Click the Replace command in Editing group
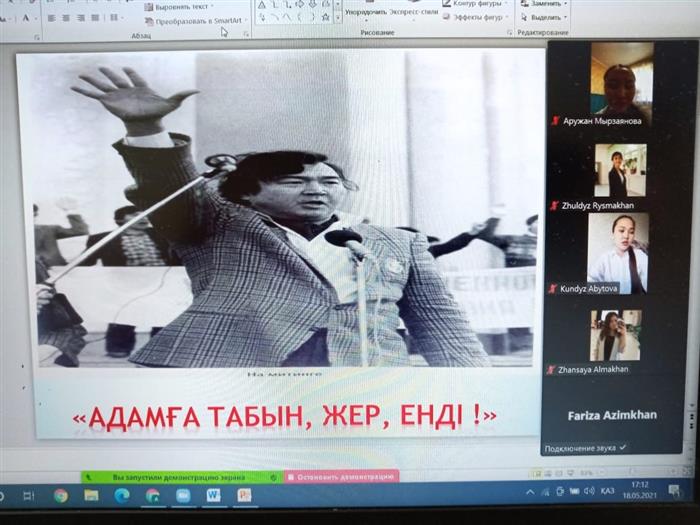Screen dimensions: 700x525 click(546, 3)
